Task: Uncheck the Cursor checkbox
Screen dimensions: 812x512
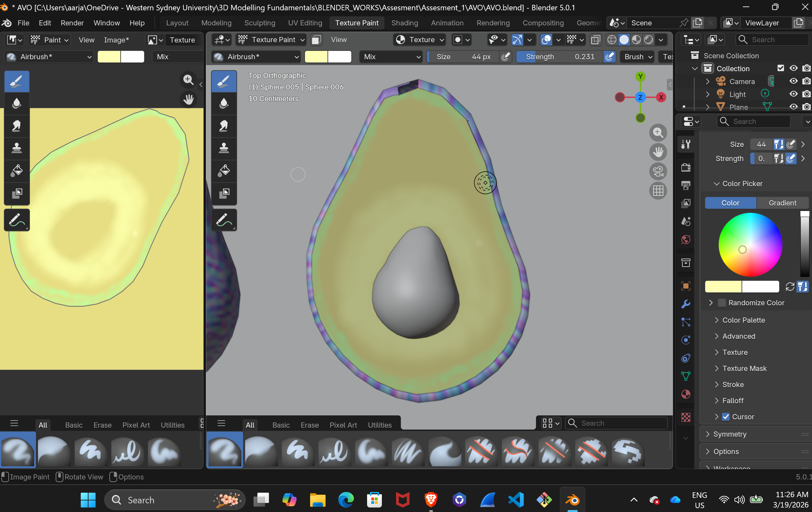Action: click(726, 416)
